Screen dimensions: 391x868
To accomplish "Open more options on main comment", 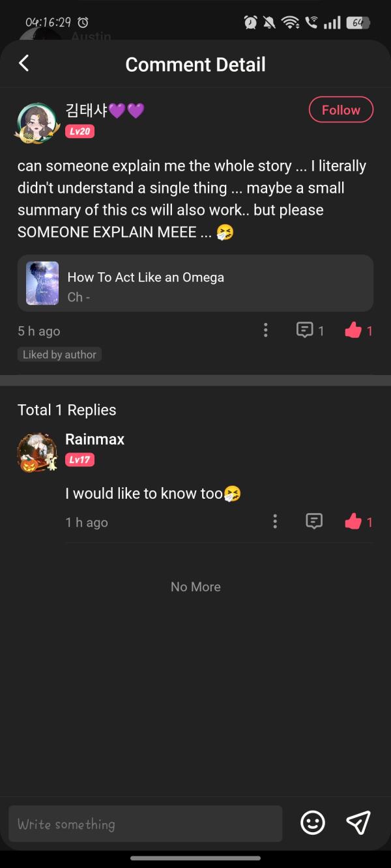I will [265, 330].
